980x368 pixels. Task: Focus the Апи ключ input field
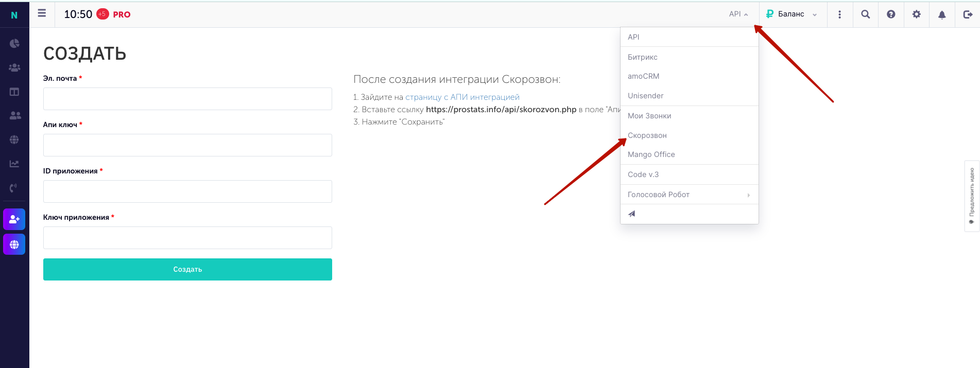187,145
